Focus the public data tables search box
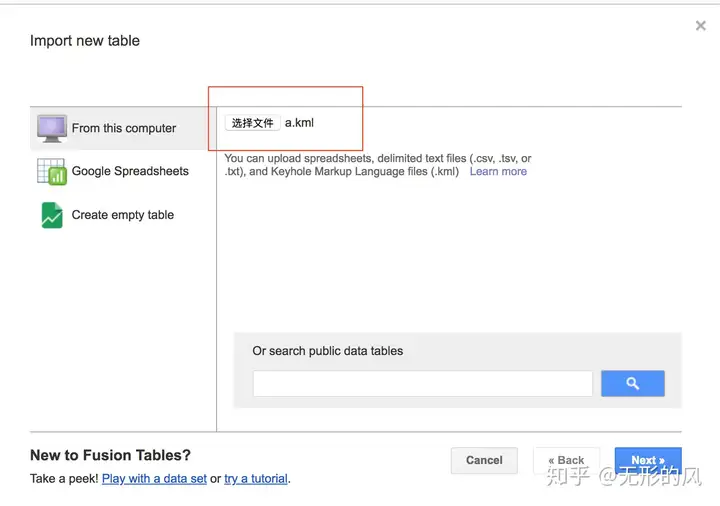The width and height of the screenshot is (720, 506). point(422,383)
